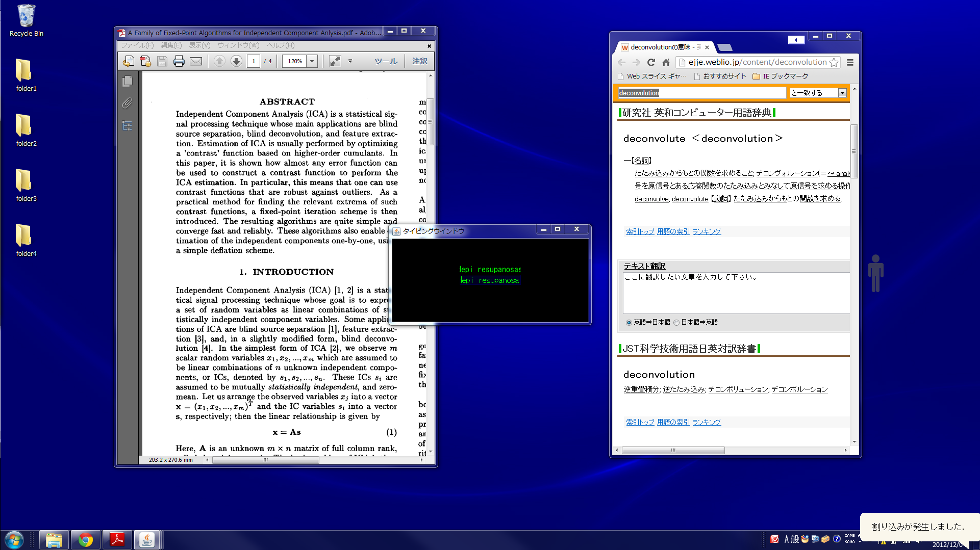Select the 日本語⇒英語 radio button
Image resolution: width=980 pixels, height=550 pixels.
(676, 322)
